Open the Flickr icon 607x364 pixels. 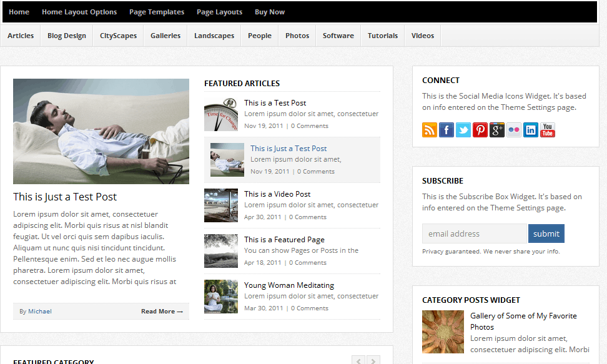pos(514,130)
